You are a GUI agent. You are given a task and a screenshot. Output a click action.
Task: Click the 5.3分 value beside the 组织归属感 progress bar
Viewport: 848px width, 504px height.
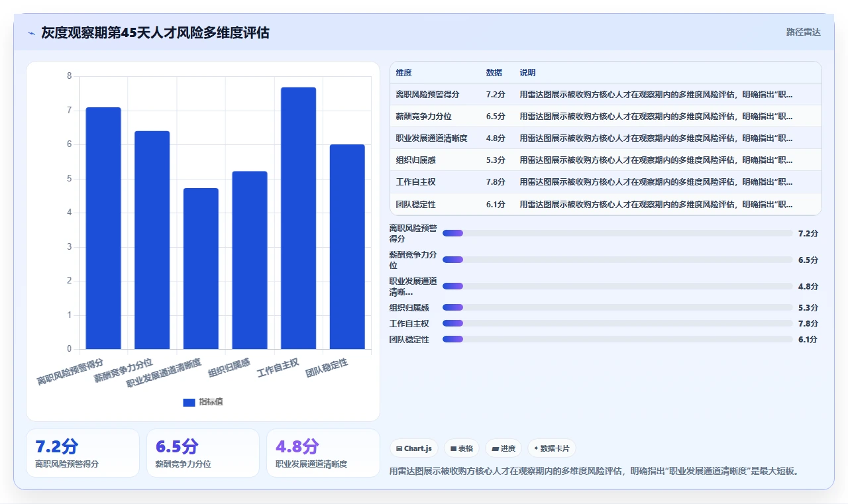point(808,307)
